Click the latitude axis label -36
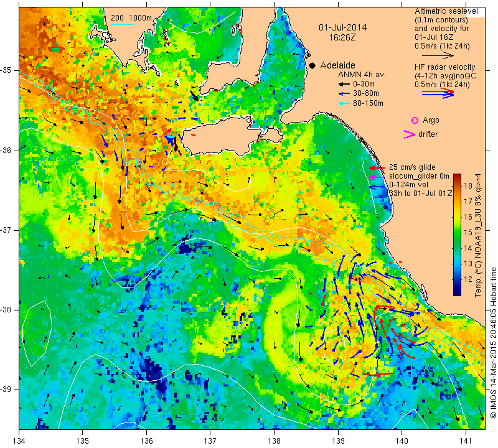The image size is (498, 448). (6, 150)
